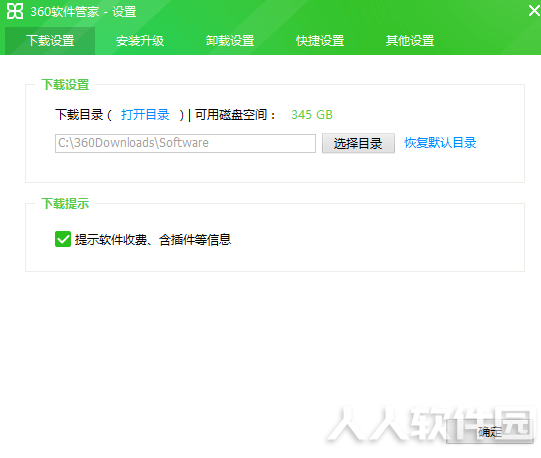Click the 打开目录 link
This screenshot has height=458, width=541.
tap(145, 115)
